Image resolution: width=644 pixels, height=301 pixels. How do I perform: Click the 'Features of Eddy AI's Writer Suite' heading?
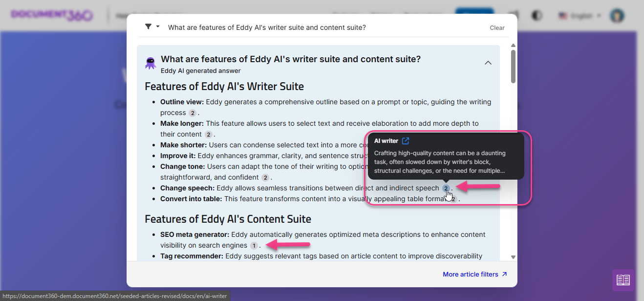224,87
